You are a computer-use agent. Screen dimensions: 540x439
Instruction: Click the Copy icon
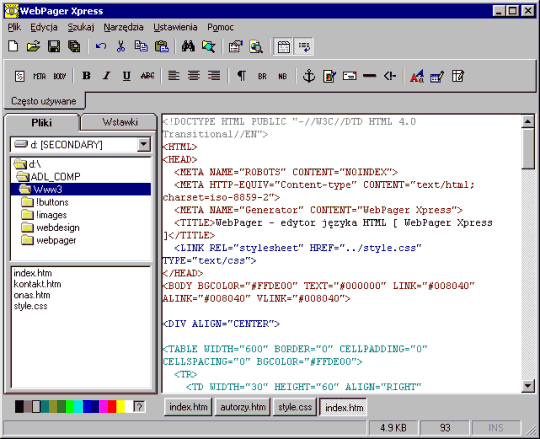tap(141, 46)
